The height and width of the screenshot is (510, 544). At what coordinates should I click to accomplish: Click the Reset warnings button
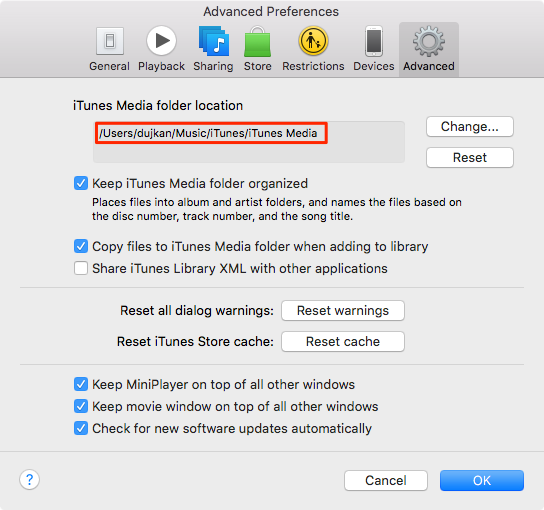coord(343,311)
